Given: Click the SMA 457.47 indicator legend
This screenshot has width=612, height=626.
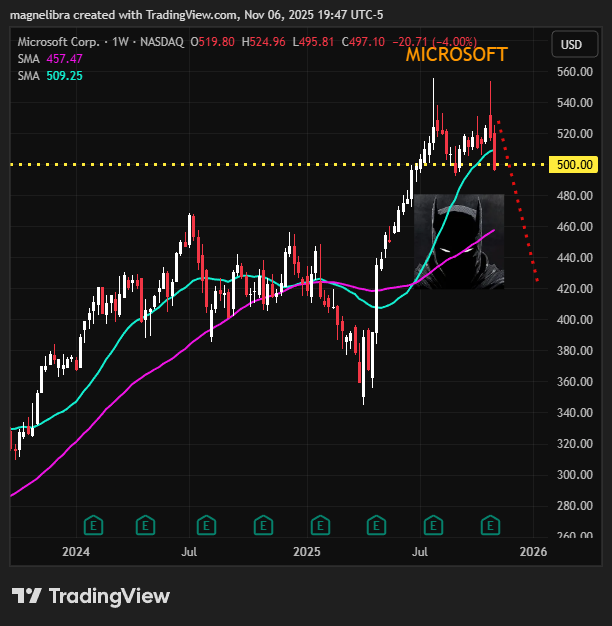Looking at the screenshot, I should click(x=50, y=59).
